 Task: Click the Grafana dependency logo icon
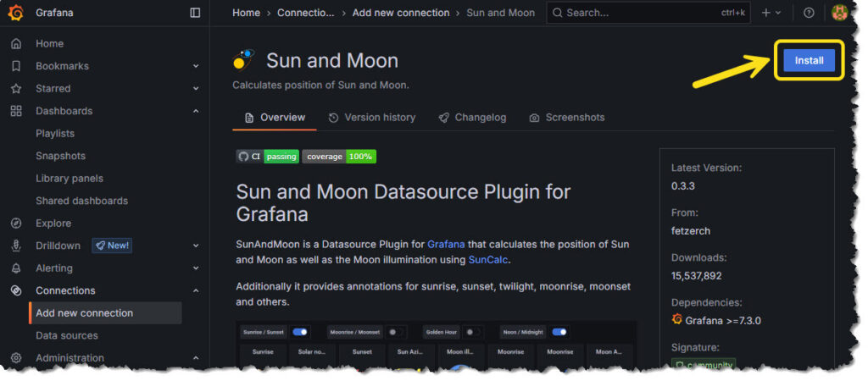coord(676,319)
